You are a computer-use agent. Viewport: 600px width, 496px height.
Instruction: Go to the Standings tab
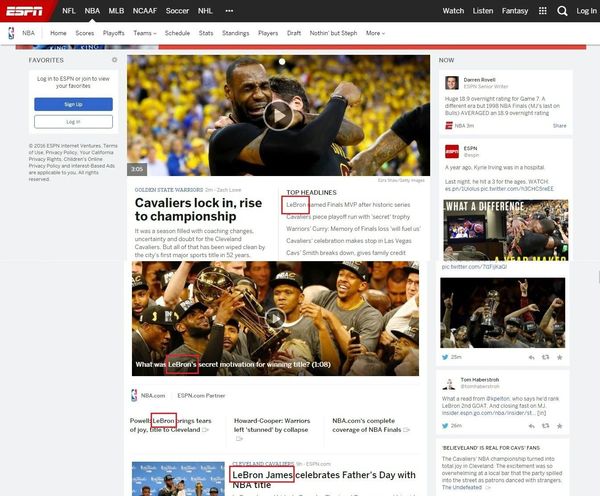coord(236,33)
